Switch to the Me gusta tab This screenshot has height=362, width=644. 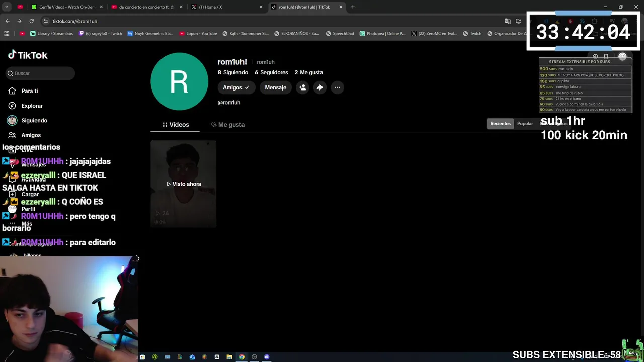(228, 125)
